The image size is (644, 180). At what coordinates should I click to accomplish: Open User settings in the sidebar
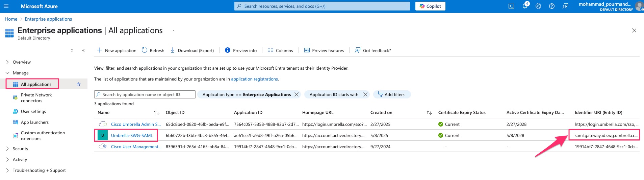coord(33,111)
